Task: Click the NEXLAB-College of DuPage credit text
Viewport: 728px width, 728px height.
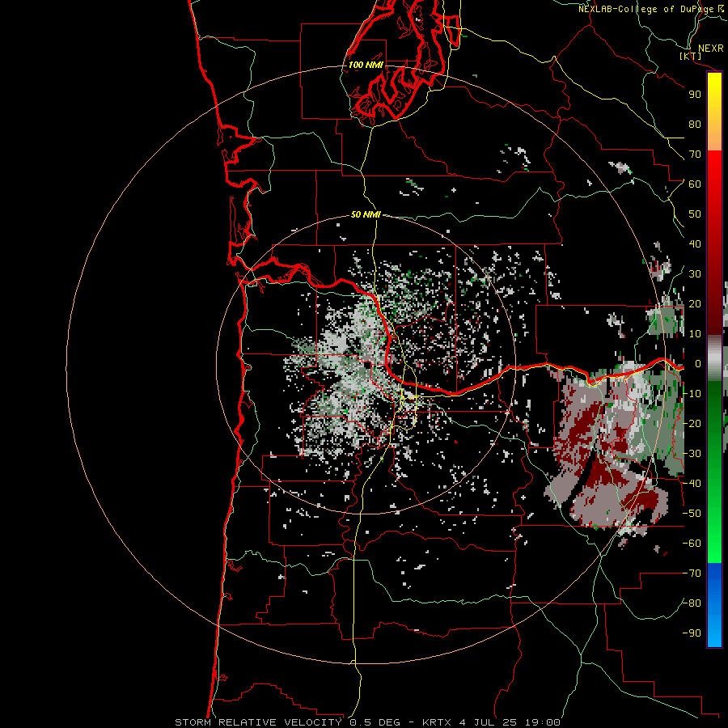Action: click(650, 9)
